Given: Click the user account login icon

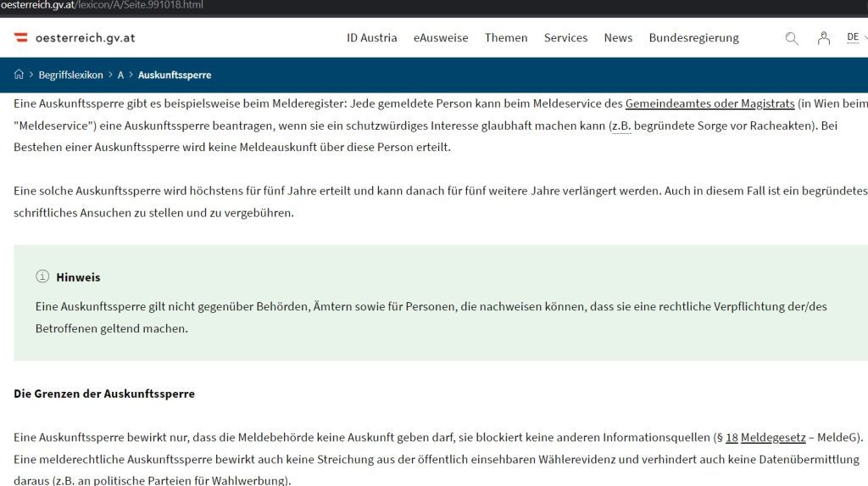Looking at the screenshot, I should pos(823,38).
